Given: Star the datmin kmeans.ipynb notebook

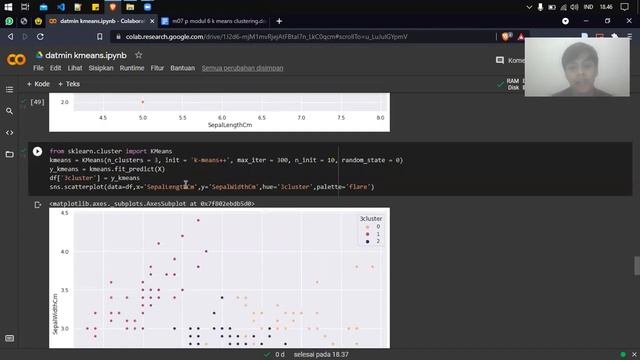Looking at the screenshot, I should [138, 55].
